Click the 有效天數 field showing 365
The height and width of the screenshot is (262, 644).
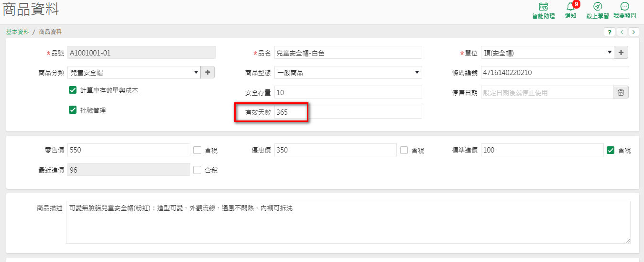pos(348,112)
